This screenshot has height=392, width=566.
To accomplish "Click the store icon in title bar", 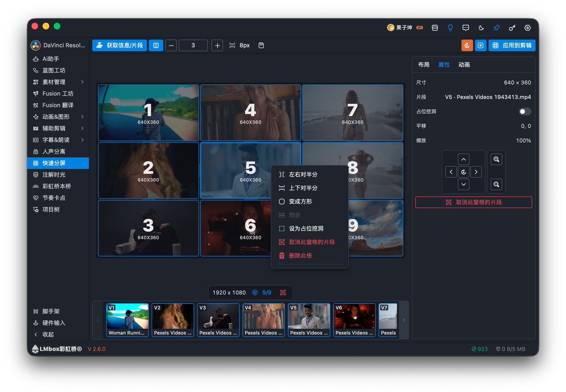I will (435, 28).
